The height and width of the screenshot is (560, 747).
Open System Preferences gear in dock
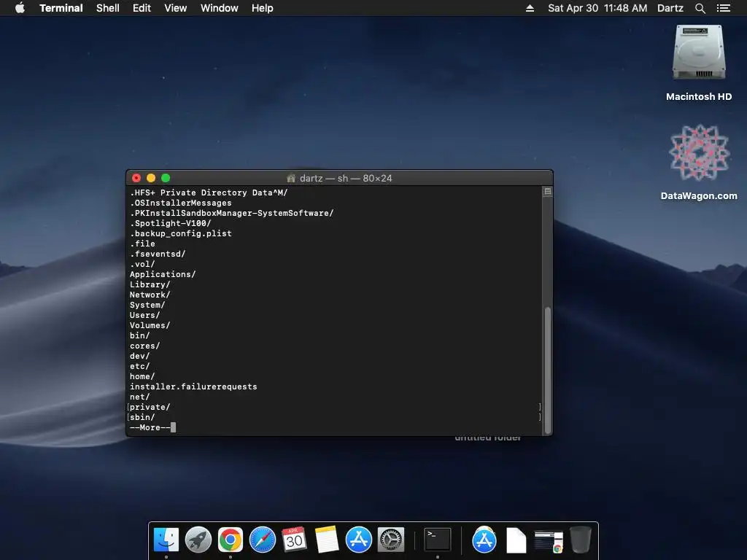click(x=391, y=540)
